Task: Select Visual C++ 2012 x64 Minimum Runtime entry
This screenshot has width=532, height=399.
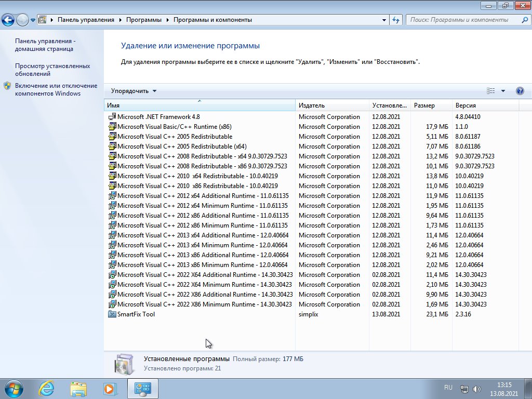Action: click(203, 205)
